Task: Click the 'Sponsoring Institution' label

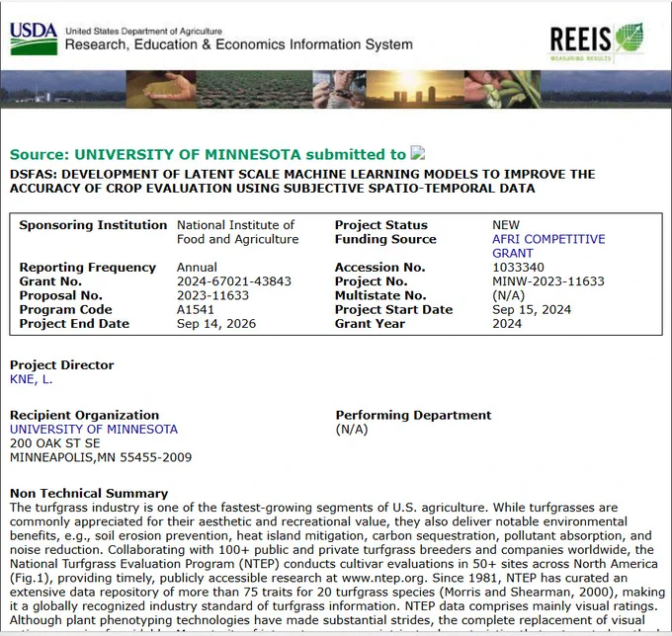Action: pos(93,225)
